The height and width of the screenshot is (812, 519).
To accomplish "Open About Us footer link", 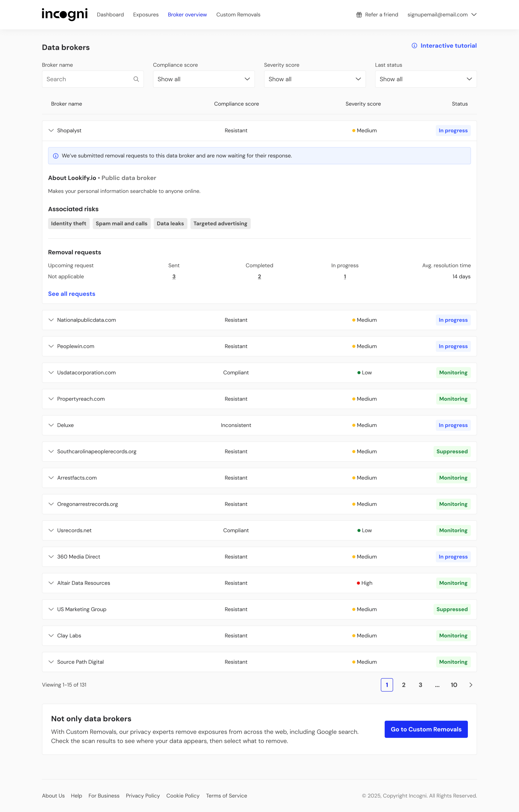I will pyautogui.click(x=53, y=796).
